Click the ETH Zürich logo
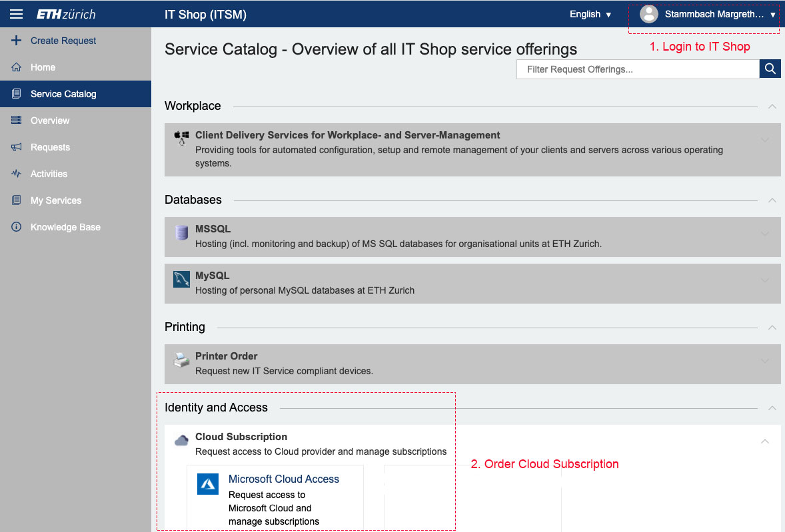Image resolution: width=785 pixels, height=532 pixels. point(65,15)
